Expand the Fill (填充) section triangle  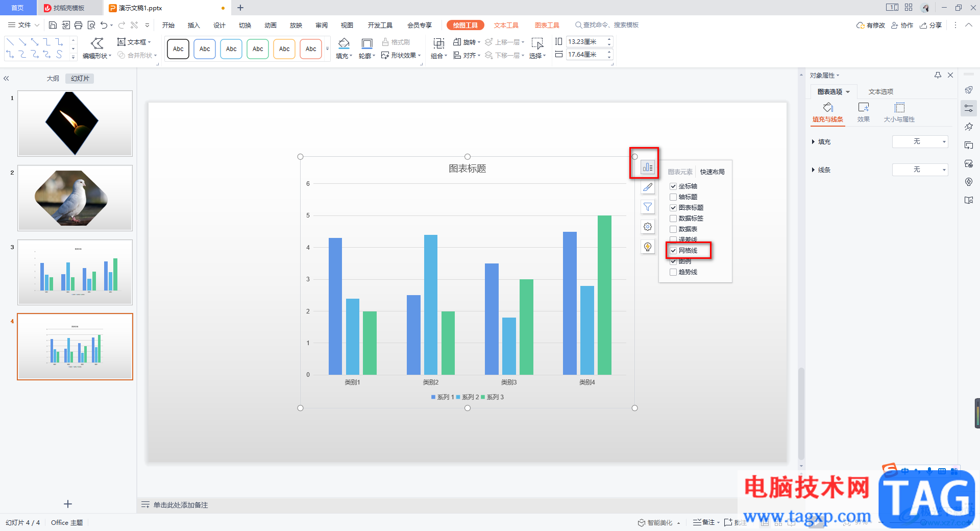pos(813,142)
